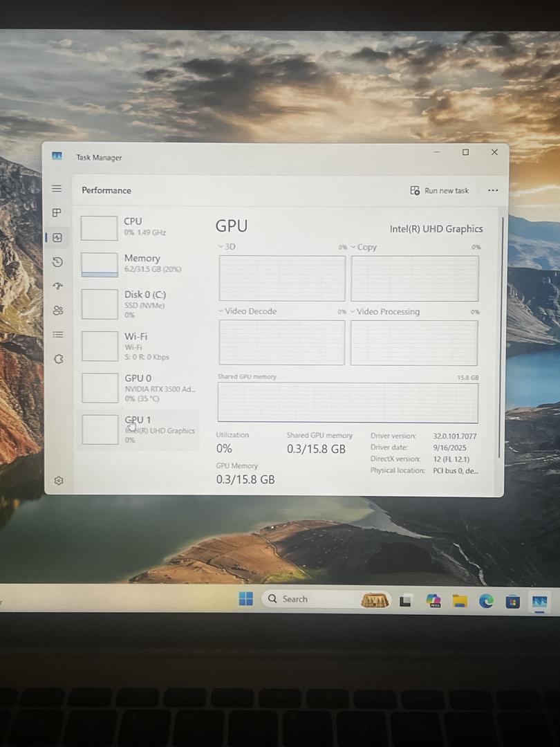Select the Performance page icon
The width and height of the screenshot is (560, 747).
click(57, 237)
